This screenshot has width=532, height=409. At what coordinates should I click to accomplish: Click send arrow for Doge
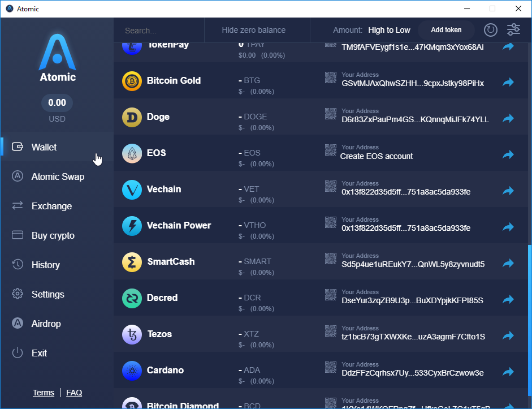point(508,118)
